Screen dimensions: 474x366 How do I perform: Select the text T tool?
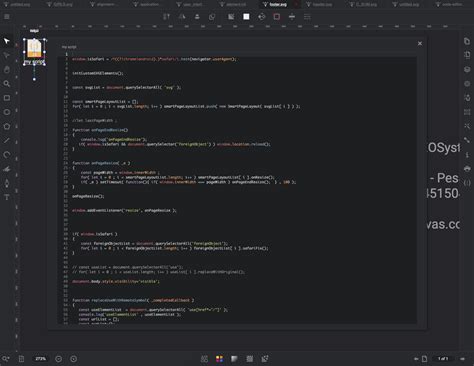point(6,197)
